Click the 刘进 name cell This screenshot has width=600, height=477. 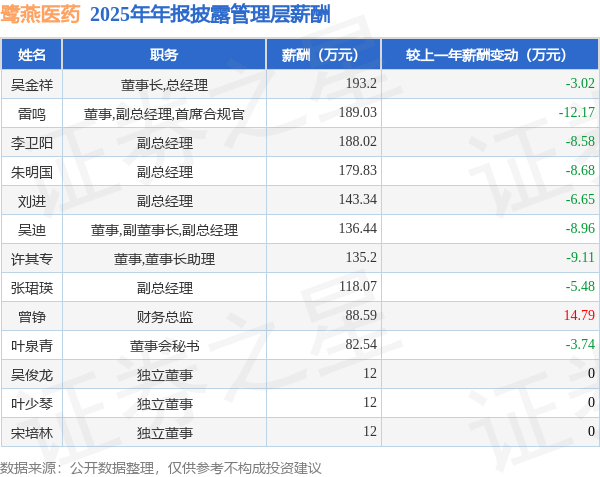31,201
